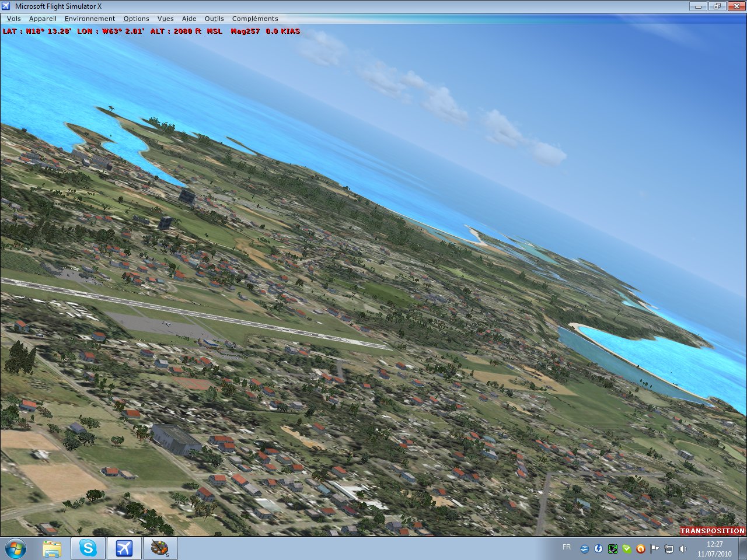Click the Daemon Tools lightning tray icon
The image size is (747, 560).
pyautogui.click(x=598, y=549)
